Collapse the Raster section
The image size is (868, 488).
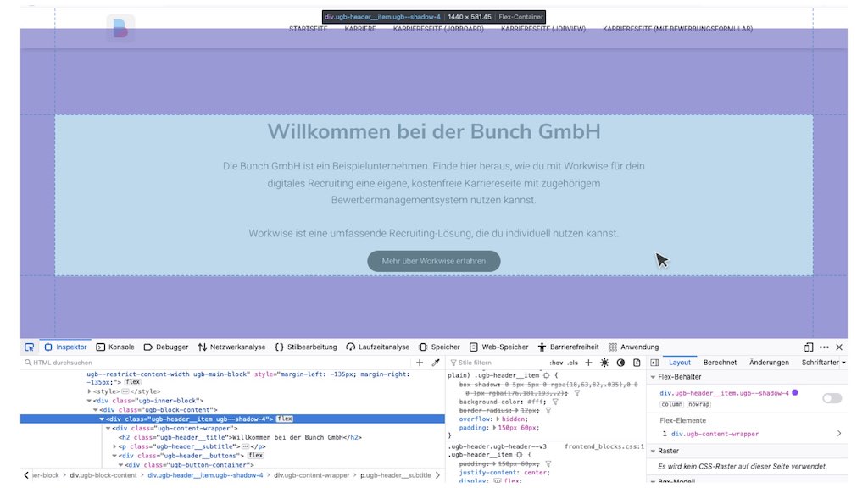click(654, 451)
